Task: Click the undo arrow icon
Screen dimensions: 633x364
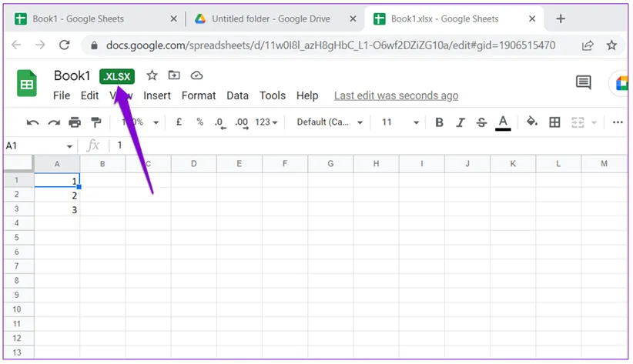Action: pyautogui.click(x=32, y=122)
